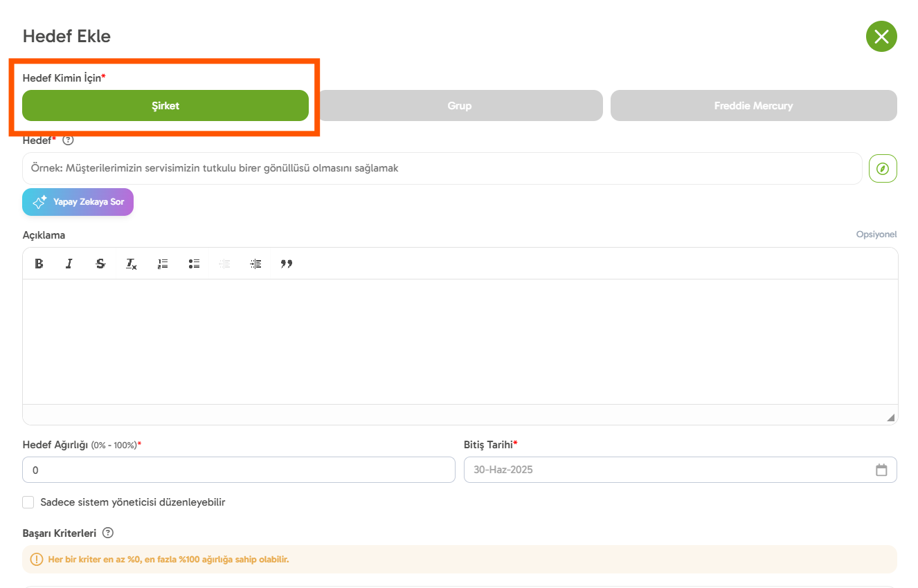Viewport: 918px width, 588px height.
Task: Open help tooltip next to Hedef label
Action: point(68,140)
